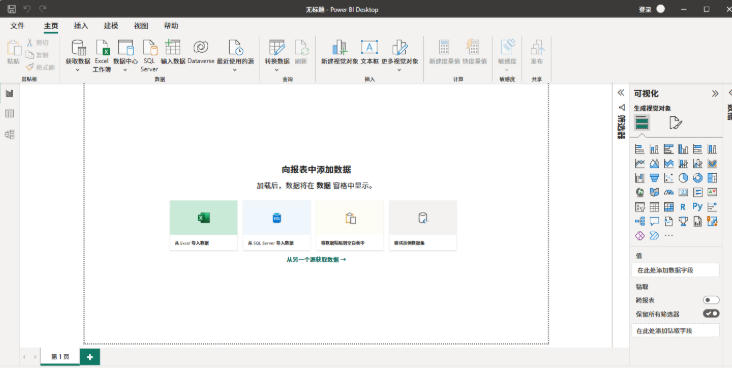Click the 从 Excel 导入数据 card
Screen dimensions: 732x368
click(204, 225)
